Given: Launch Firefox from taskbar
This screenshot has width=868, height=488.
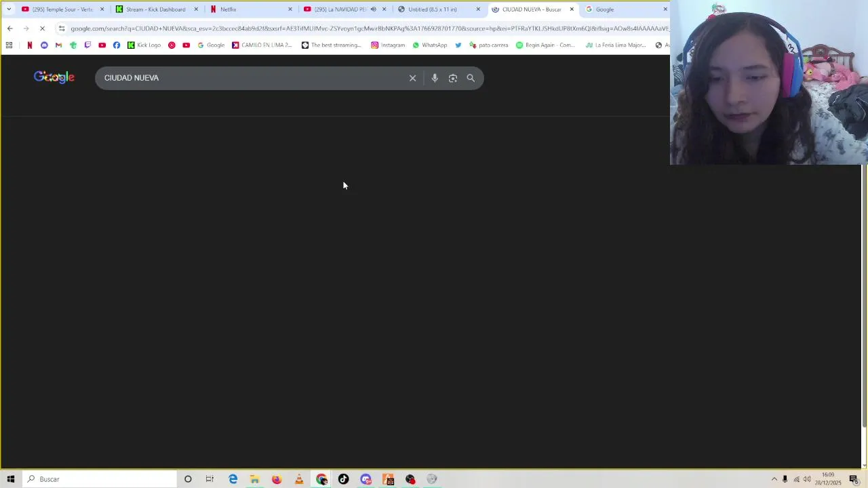Looking at the screenshot, I should [x=277, y=479].
